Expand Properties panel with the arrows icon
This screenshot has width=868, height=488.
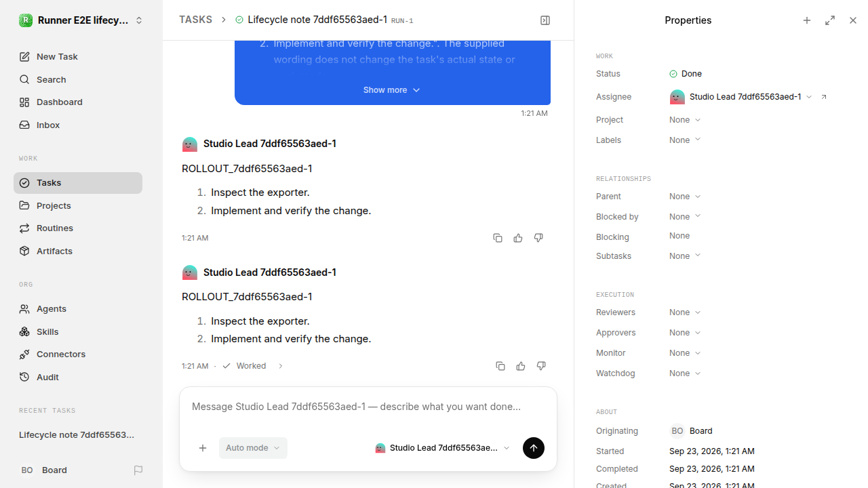(x=830, y=20)
